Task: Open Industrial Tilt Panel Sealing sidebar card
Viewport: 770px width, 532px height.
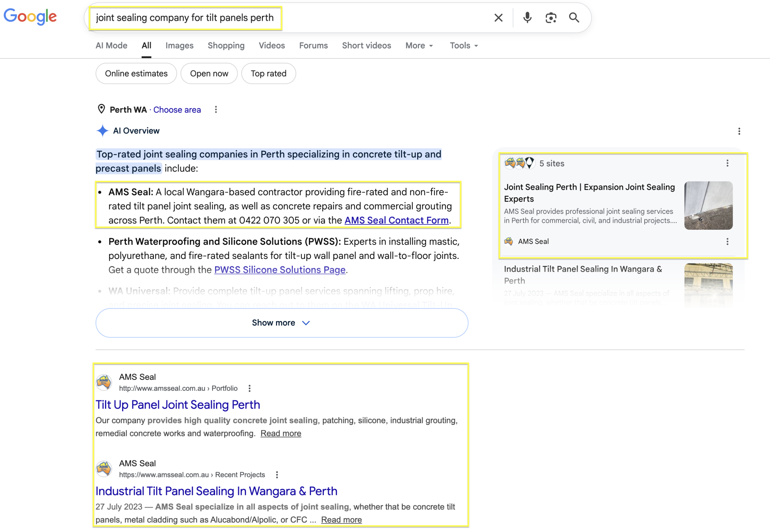Action: 583,275
